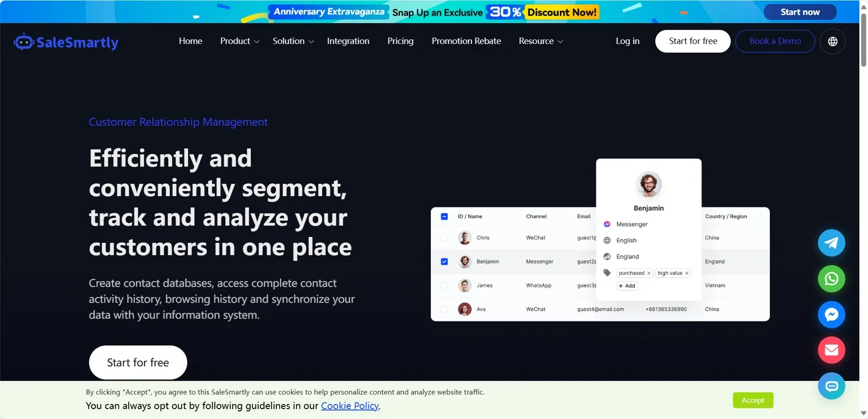This screenshot has height=419, width=868.
Task: Uncheck the checkbox on Benjamin's row
Action: [x=444, y=261]
